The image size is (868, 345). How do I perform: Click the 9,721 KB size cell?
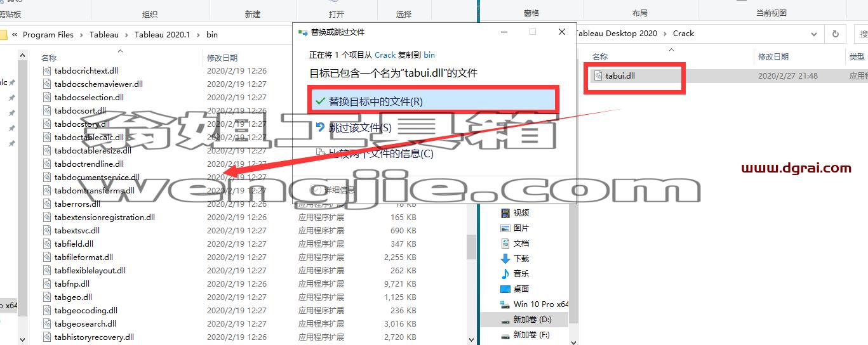pos(400,284)
